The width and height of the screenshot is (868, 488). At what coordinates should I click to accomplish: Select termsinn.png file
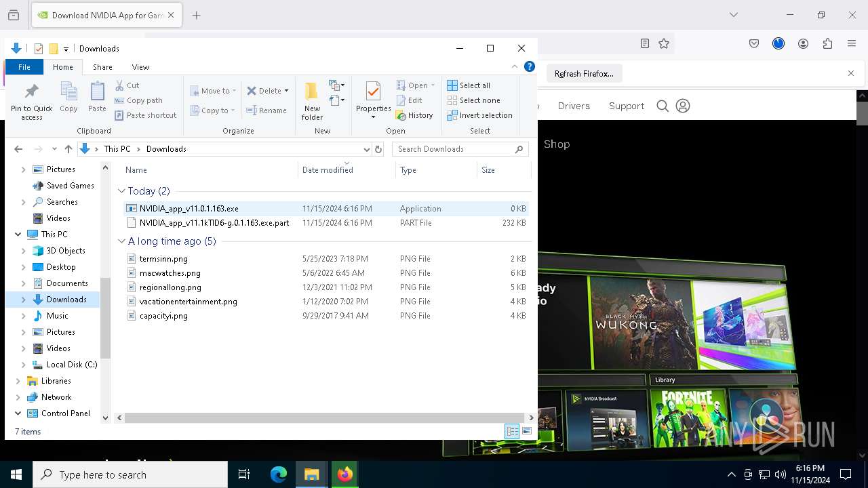(325, 259)
